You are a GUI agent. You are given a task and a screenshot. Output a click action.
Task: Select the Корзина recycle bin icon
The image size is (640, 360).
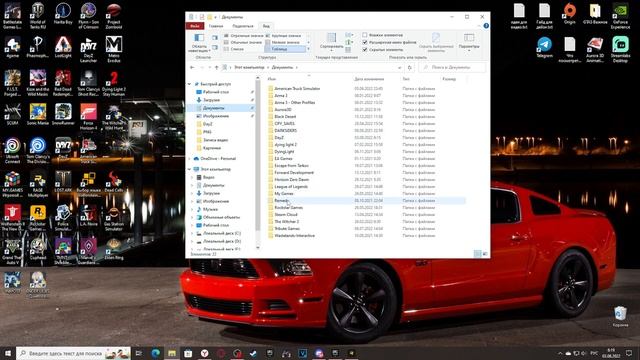[x=620, y=317]
